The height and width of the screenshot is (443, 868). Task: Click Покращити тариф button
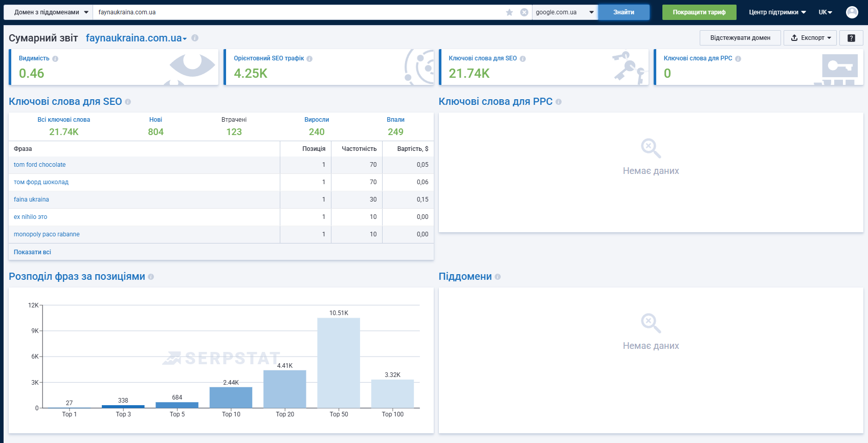(699, 12)
